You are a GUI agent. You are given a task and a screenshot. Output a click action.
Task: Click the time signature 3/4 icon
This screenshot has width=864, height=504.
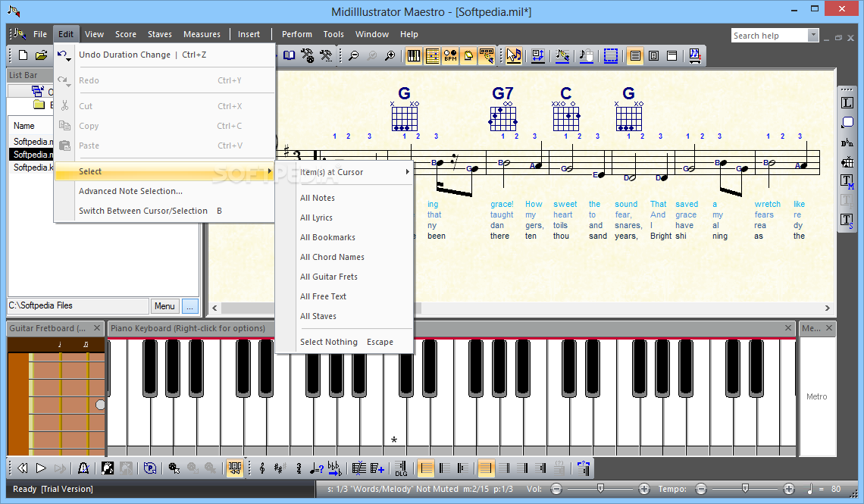(298, 468)
